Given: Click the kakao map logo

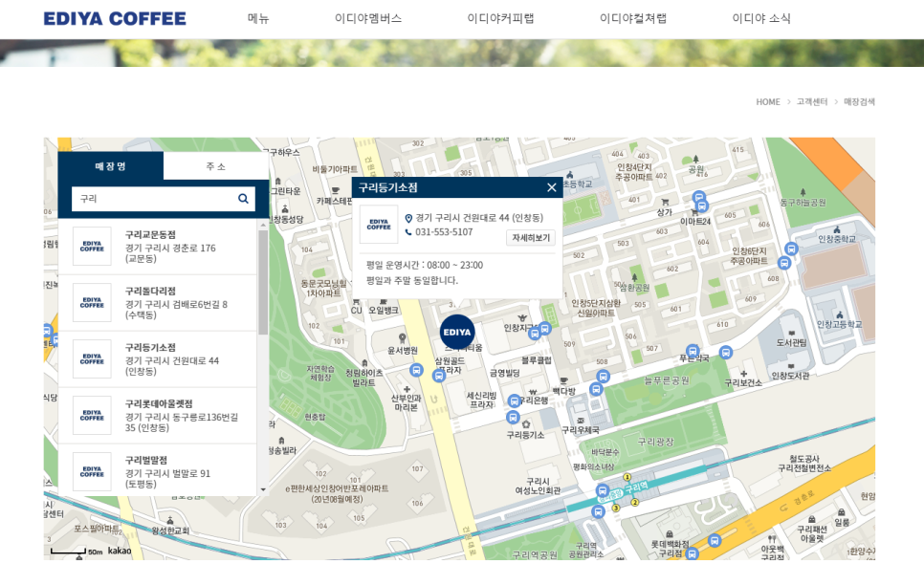Looking at the screenshot, I should (x=120, y=551).
